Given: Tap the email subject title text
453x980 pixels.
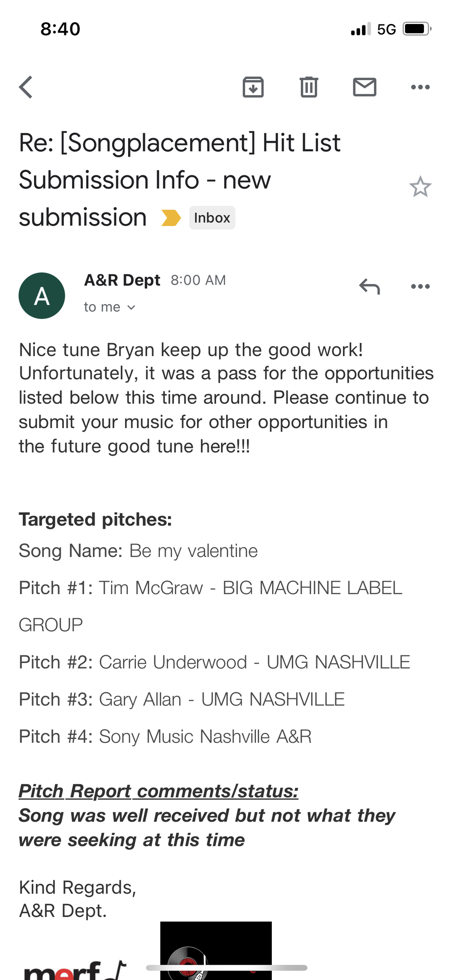Looking at the screenshot, I should tap(179, 180).
